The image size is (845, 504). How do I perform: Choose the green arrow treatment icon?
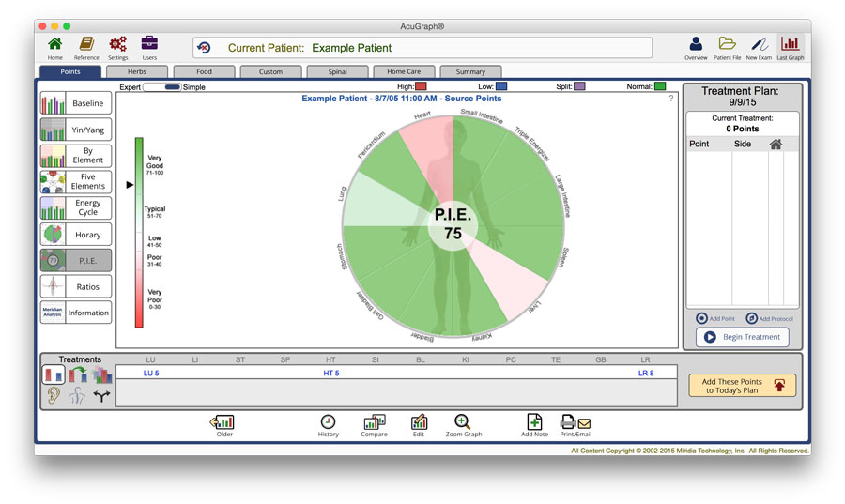pyautogui.click(x=78, y=374)
